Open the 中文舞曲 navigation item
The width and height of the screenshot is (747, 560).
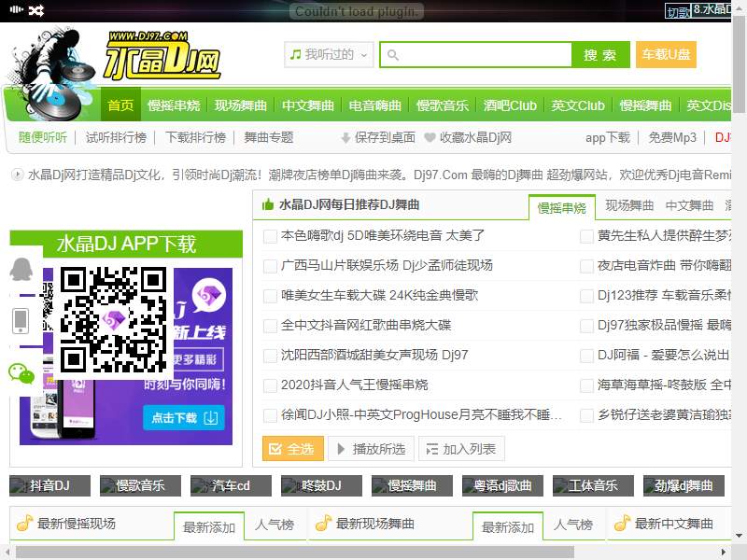(x=308, y=105)
